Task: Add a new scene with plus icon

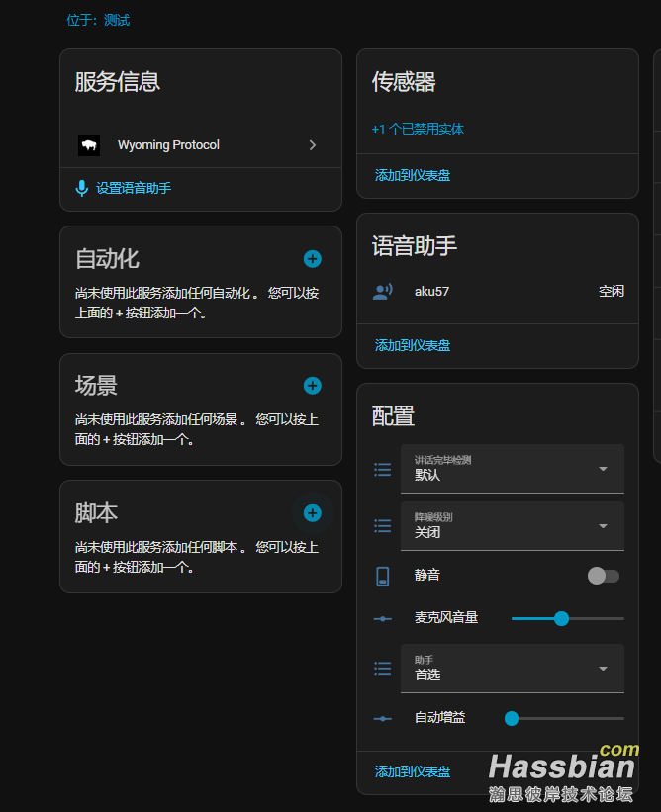Action: pos(312,386)
